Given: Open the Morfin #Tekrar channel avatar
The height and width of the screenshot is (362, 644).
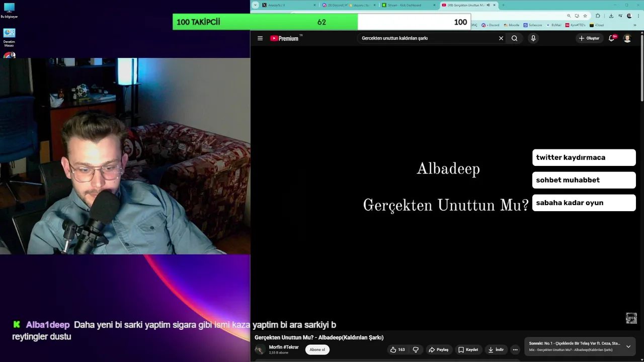Looking at the screenshot, I should (x=260, y=349).
